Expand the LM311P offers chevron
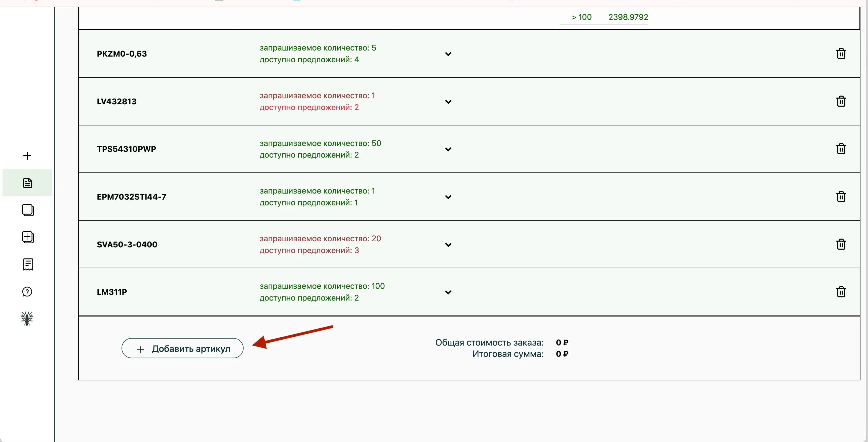Viewport: 868px width, 442px height. pos(448,293)
